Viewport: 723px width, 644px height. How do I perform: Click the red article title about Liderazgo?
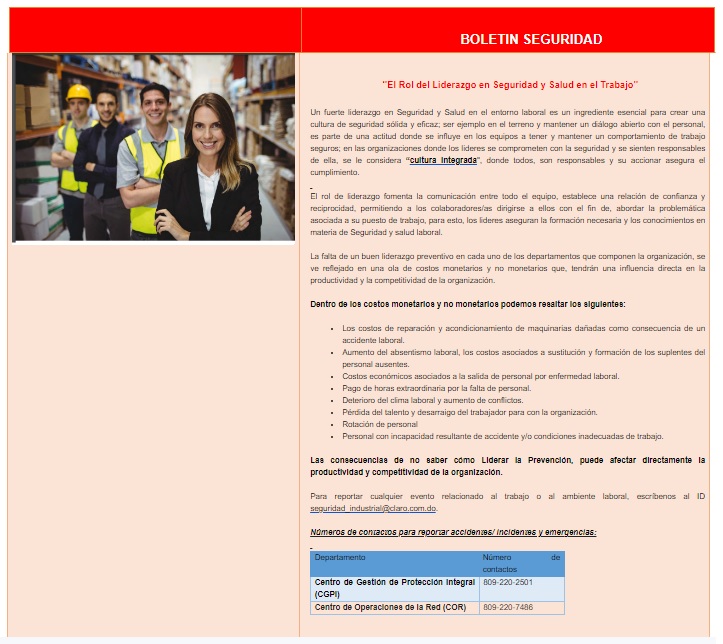pyautogui.click(x=509, y=85)
